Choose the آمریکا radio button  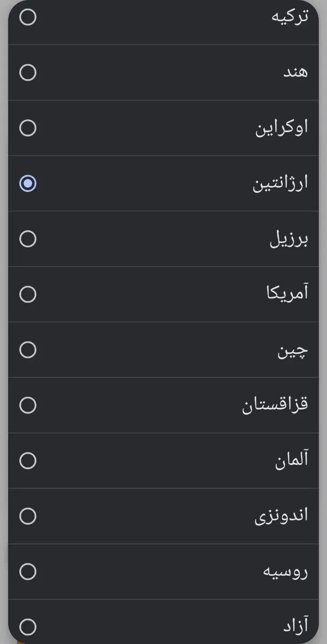tap(28, 294)
